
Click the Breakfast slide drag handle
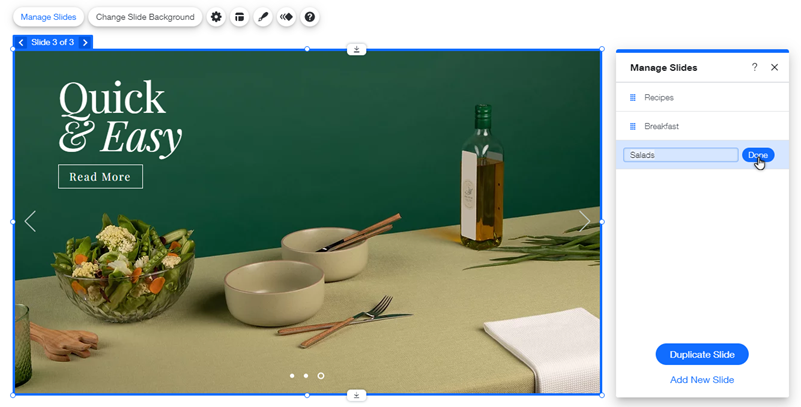point(633,126)
